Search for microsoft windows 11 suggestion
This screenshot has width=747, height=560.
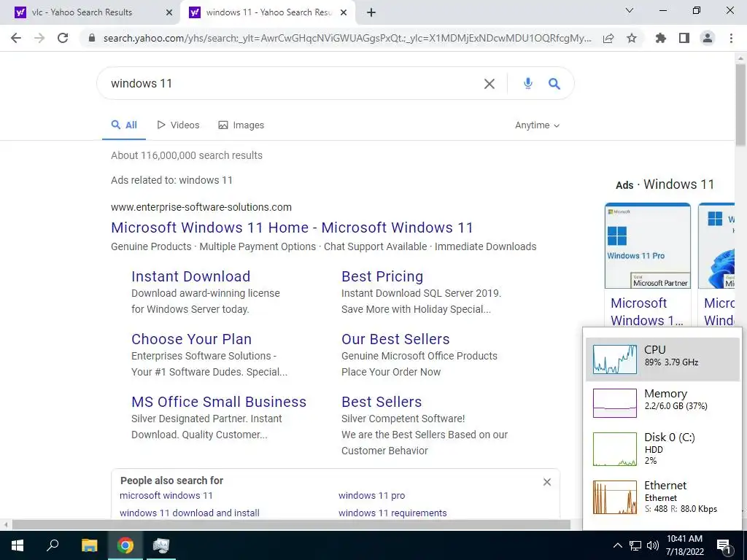[x=166, y=495]
